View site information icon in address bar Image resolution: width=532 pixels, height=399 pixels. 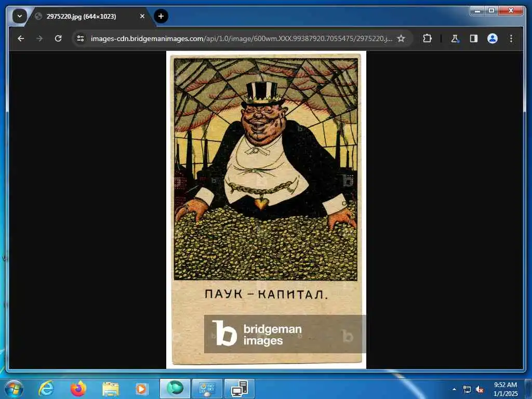[x=81, y=38]
